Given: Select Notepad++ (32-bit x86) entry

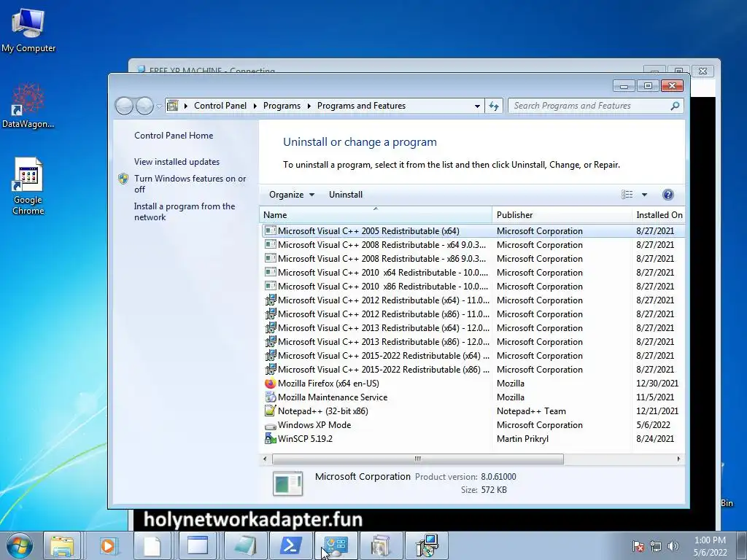Looking at the screenshot, I should coord(473,411).
